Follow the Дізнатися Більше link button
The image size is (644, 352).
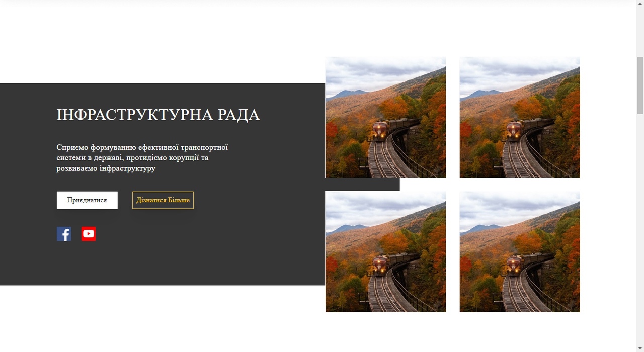pos(163,200)
